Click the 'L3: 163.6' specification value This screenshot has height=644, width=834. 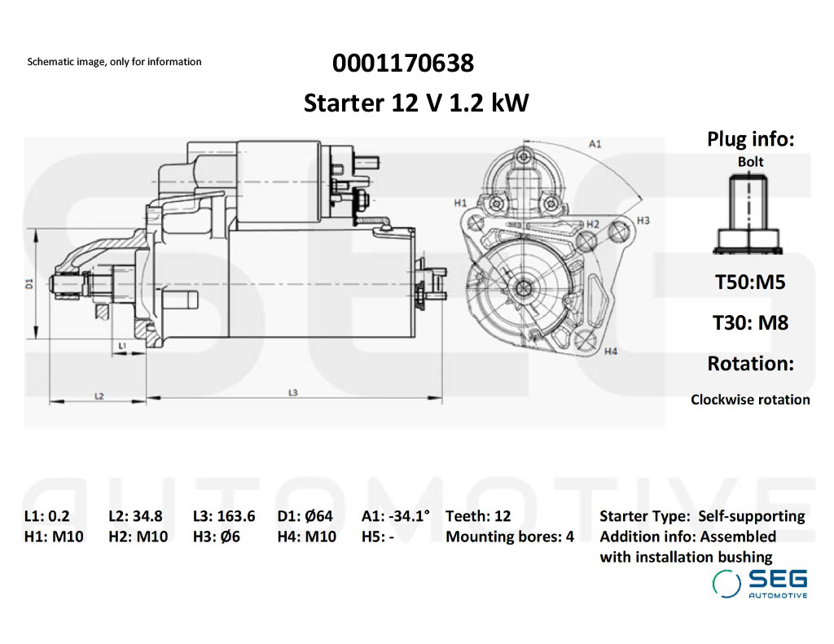tap(224, 515)
